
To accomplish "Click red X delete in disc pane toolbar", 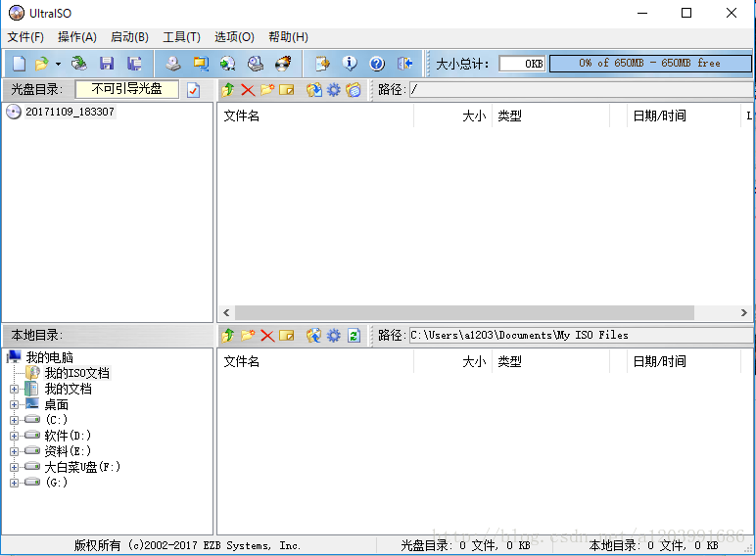I will click(x=248, y=90).
